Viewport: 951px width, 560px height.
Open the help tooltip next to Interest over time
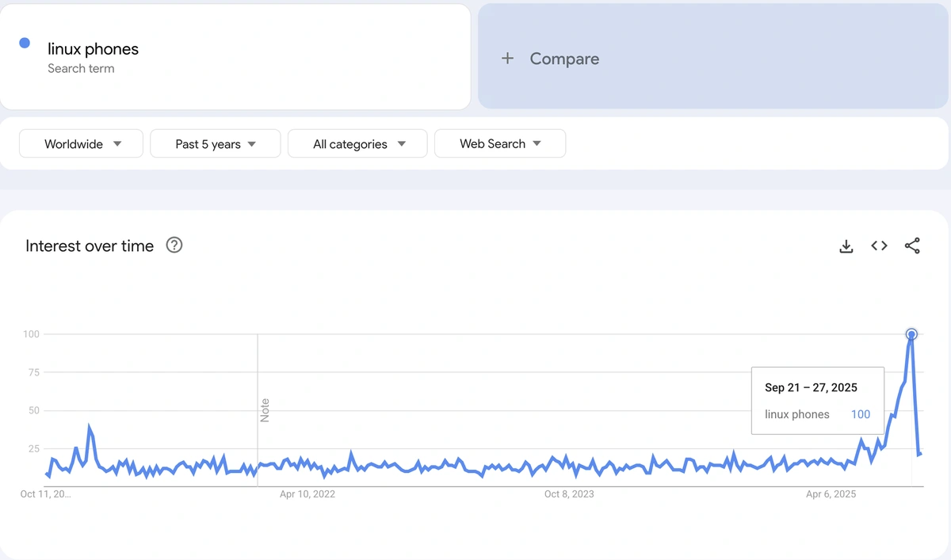[174, 246]
